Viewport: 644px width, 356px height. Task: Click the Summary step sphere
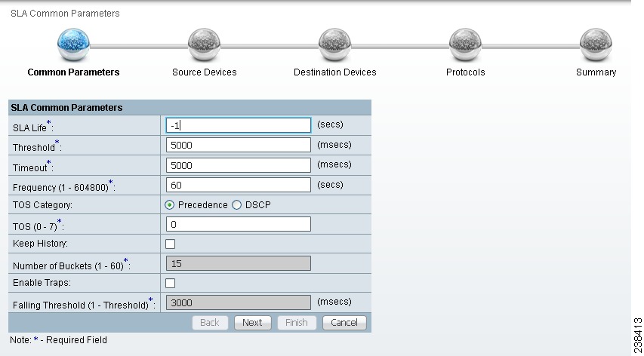(596, 44)
